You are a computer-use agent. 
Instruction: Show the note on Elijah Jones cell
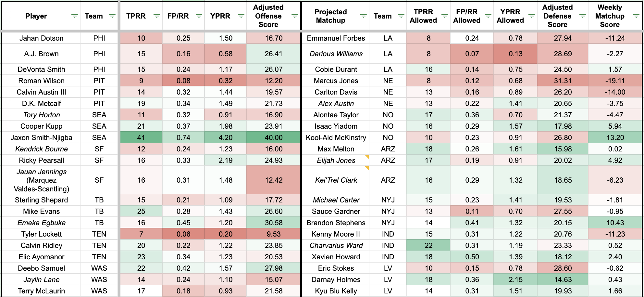[367, 157]
